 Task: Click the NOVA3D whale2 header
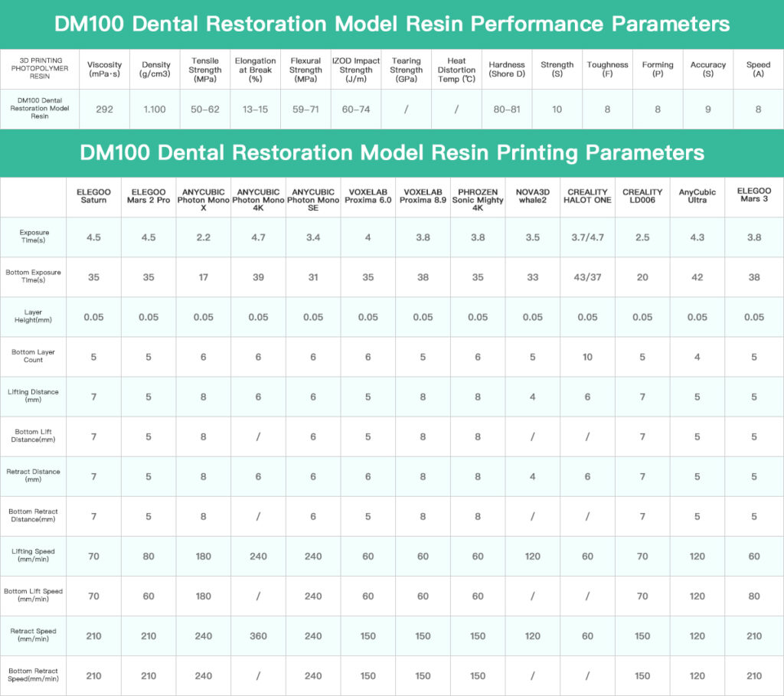pyautogui.click(x=533, y=196)
